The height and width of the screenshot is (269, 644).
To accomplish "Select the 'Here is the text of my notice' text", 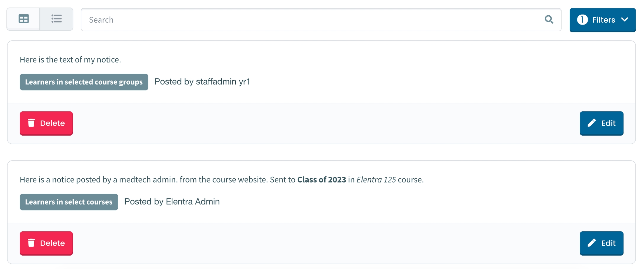I will pos(70,60).
